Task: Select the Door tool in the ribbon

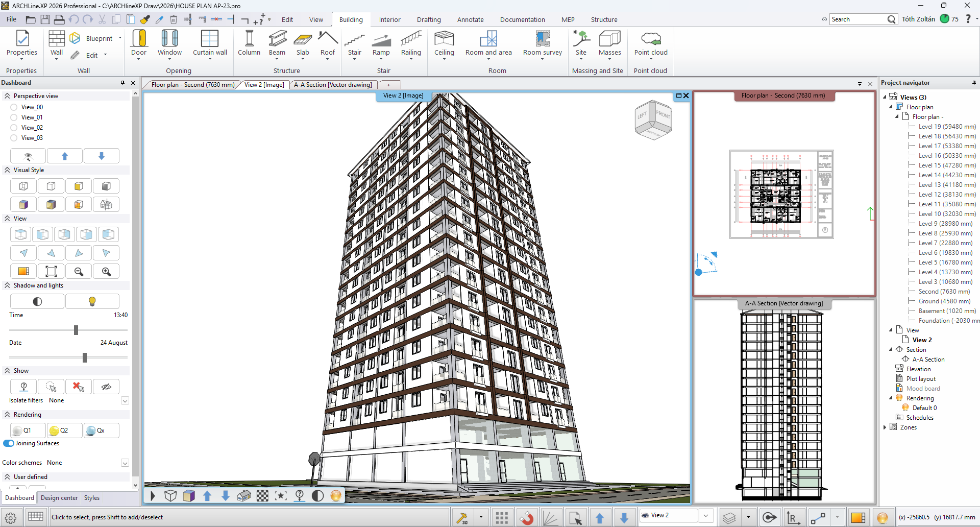Action: [x=139, y=39]
